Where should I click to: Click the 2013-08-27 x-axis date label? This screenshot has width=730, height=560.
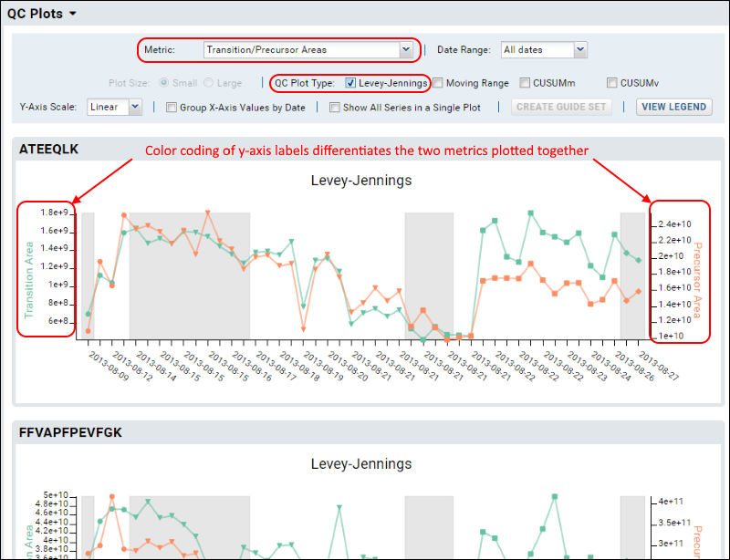pyautogui.click(x=658, y=366)
